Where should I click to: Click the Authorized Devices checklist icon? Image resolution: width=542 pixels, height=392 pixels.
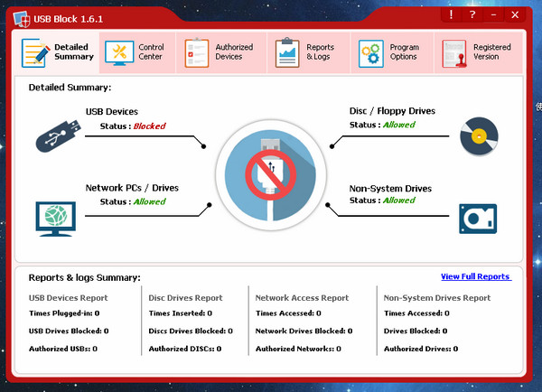tap(196, 52)
